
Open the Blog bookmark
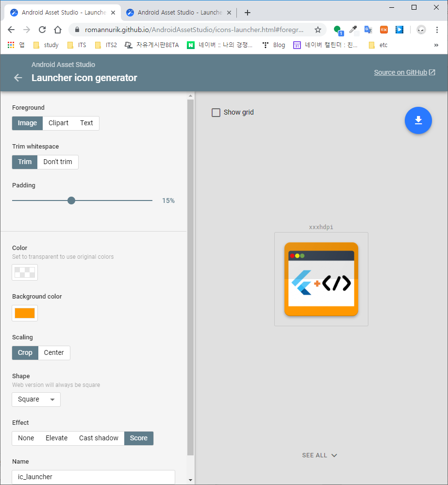pyautogui.click(x=274, y=45)
